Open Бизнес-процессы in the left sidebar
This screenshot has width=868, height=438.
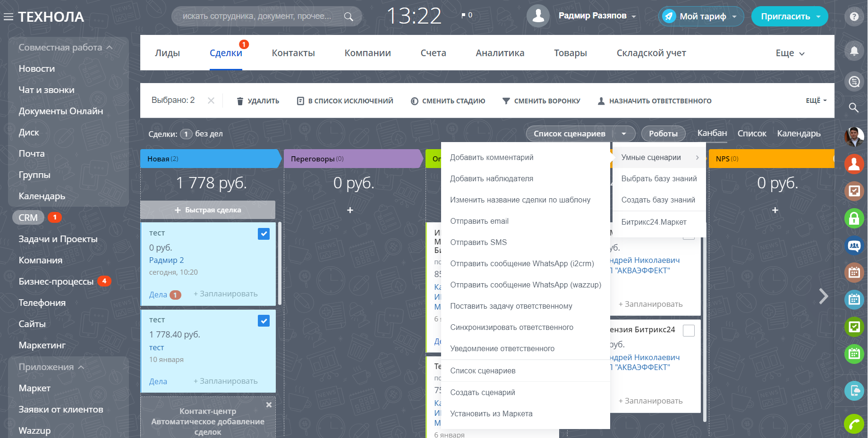pos(56,282)
